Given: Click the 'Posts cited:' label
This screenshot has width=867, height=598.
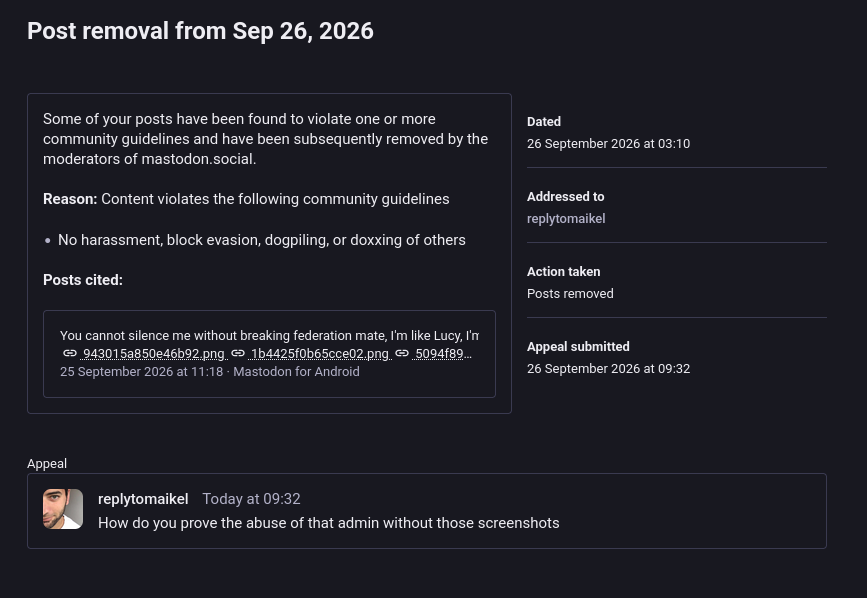Looking at the screenshot, I should pos(83,280).
